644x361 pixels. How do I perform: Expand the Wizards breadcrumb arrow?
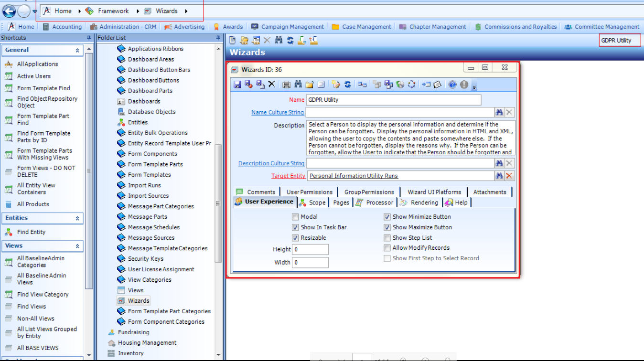tap(186, 11)
